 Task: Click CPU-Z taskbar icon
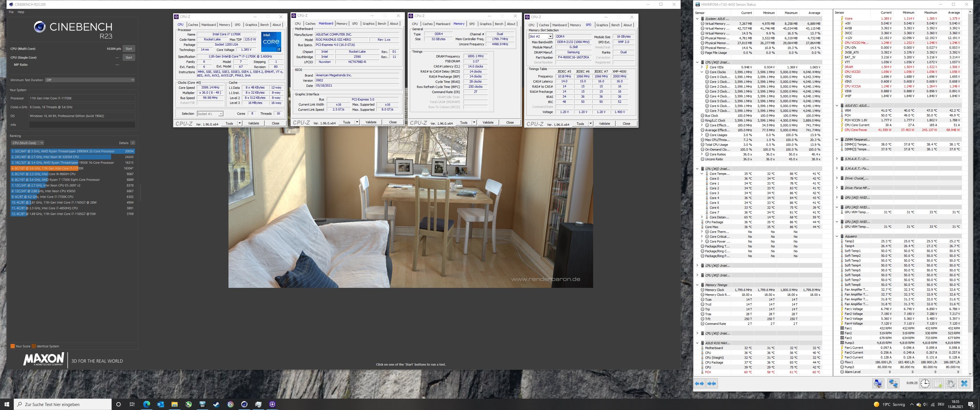[272, 404]
